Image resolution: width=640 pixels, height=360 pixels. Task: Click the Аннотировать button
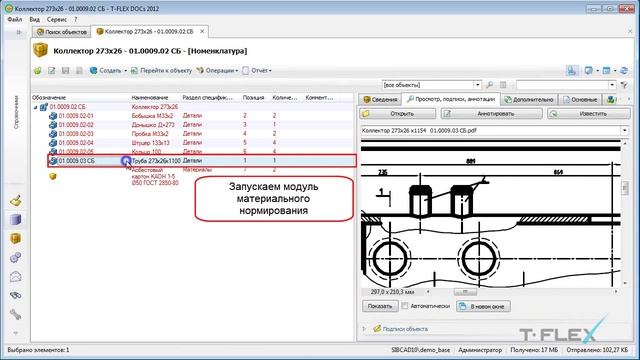[491, 114]
